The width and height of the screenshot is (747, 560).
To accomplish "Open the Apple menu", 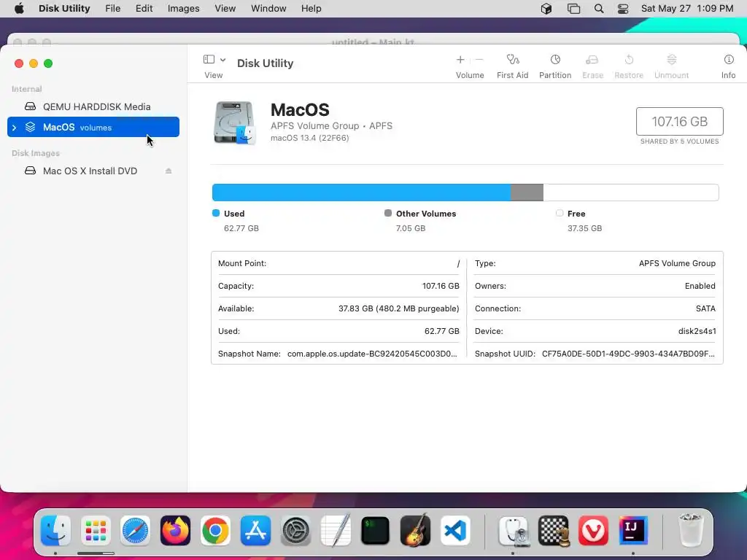I will [19, 9].
